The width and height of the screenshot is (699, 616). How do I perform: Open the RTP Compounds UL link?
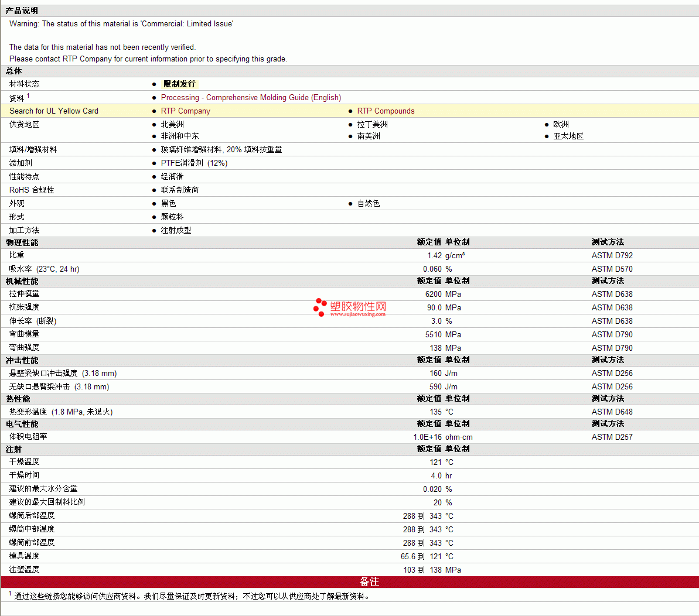pyautogui.click(x=386, y=111)
